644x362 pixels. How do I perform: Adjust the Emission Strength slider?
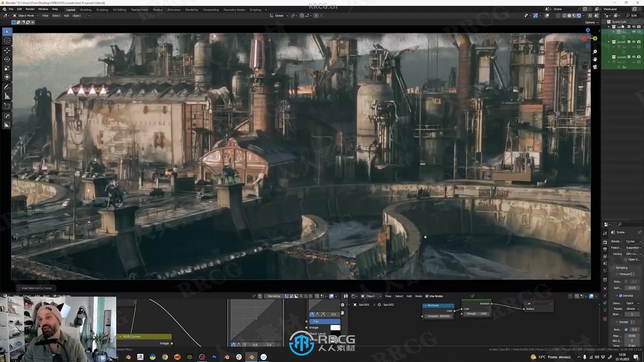476,314
